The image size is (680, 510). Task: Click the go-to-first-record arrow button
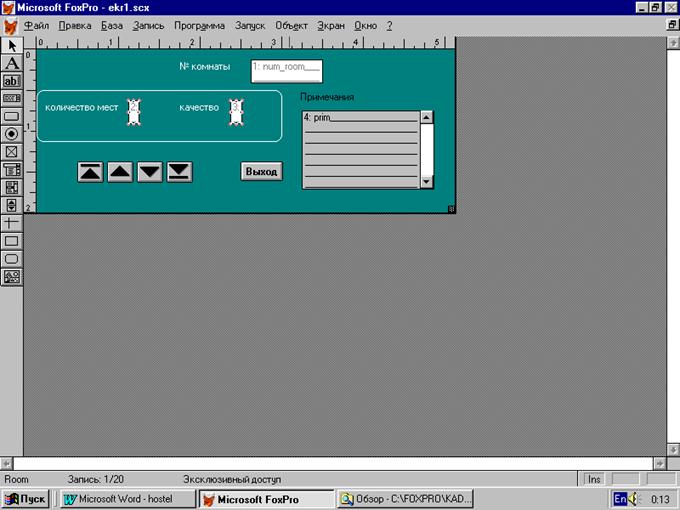coord(90,172)
